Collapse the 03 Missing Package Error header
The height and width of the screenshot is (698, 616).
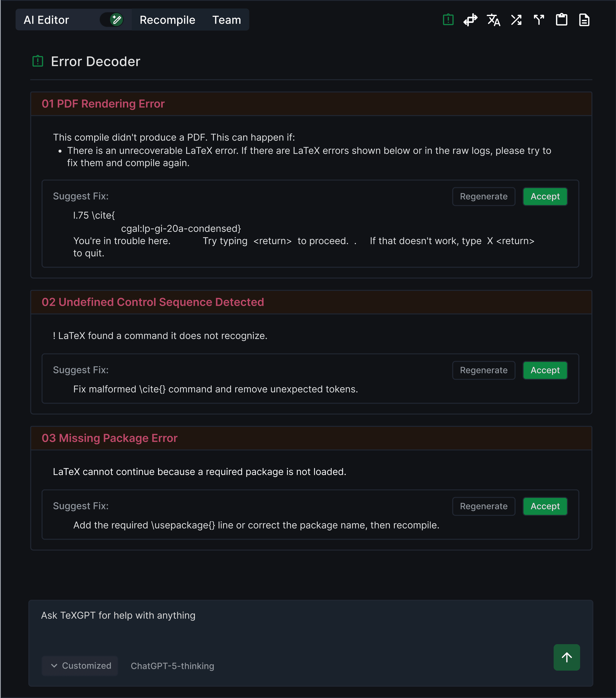pos(311,438)
